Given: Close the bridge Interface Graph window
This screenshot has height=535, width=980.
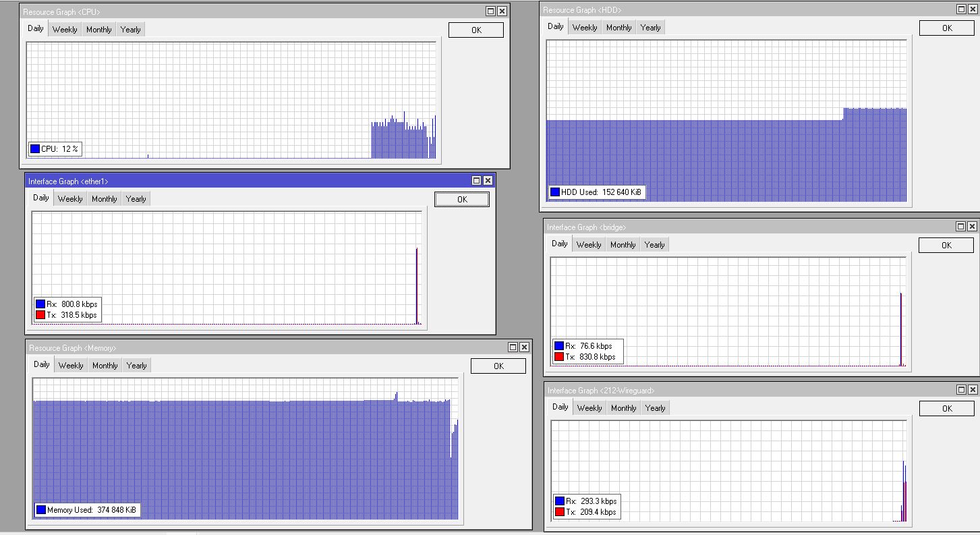Looking at the screenshot, I should click(x=973, y=227).
